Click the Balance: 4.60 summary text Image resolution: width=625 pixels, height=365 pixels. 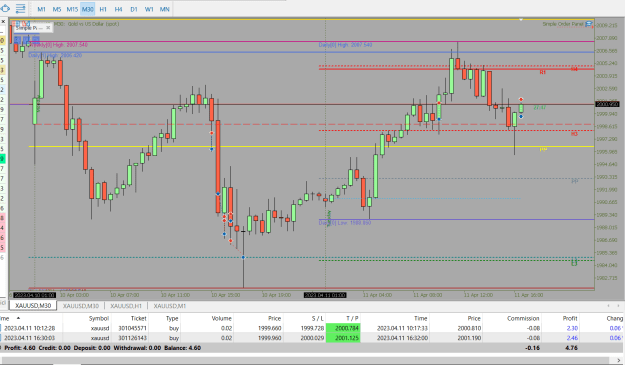click(183, 348)
